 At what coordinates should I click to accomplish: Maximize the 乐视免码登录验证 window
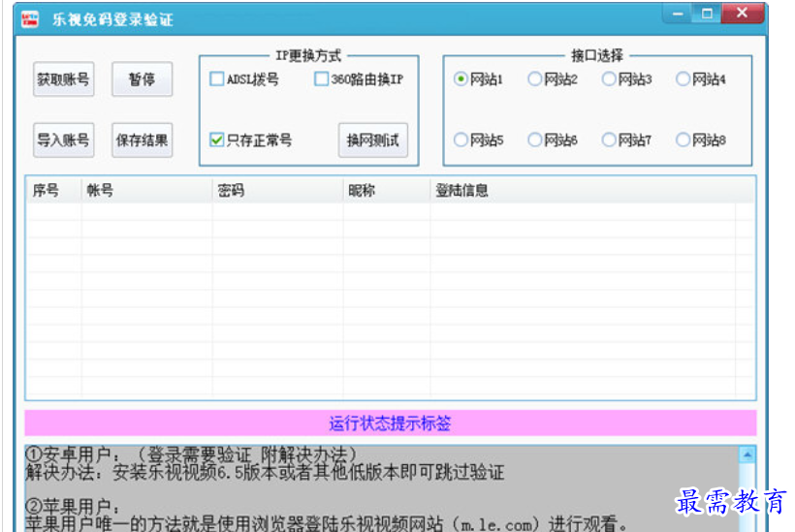707,14
